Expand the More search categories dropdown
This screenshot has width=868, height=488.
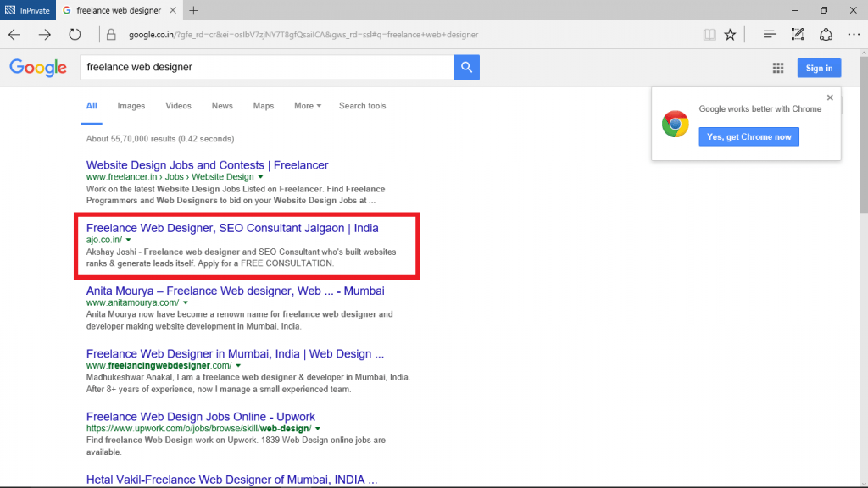point(307,105)
